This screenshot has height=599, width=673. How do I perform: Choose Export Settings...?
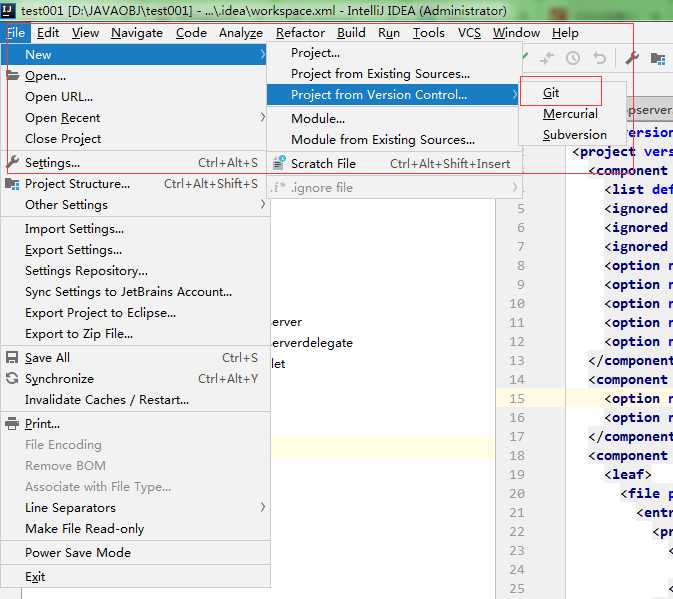(x=73, y=250)
